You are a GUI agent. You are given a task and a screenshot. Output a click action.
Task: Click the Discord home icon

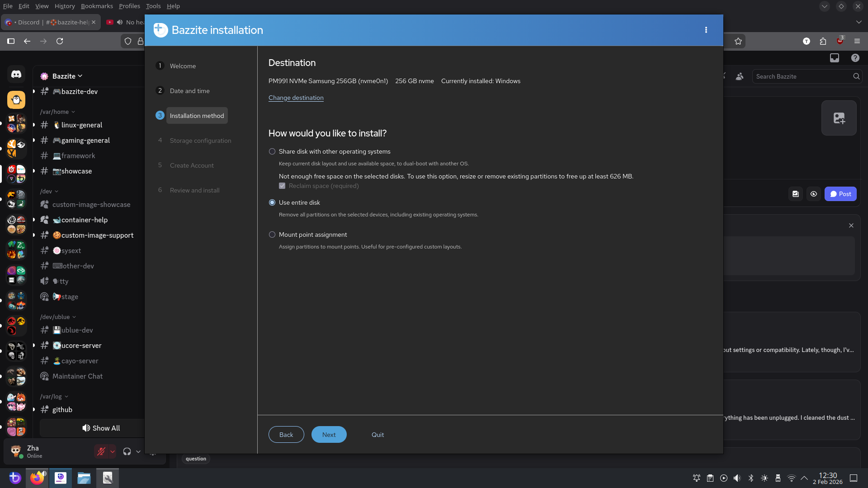coord(16,74)
